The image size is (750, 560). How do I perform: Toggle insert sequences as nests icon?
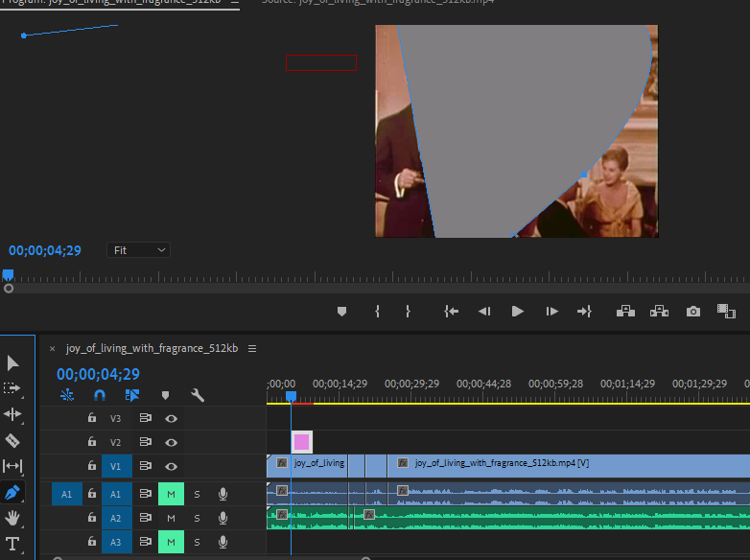(x=67, y=395)
